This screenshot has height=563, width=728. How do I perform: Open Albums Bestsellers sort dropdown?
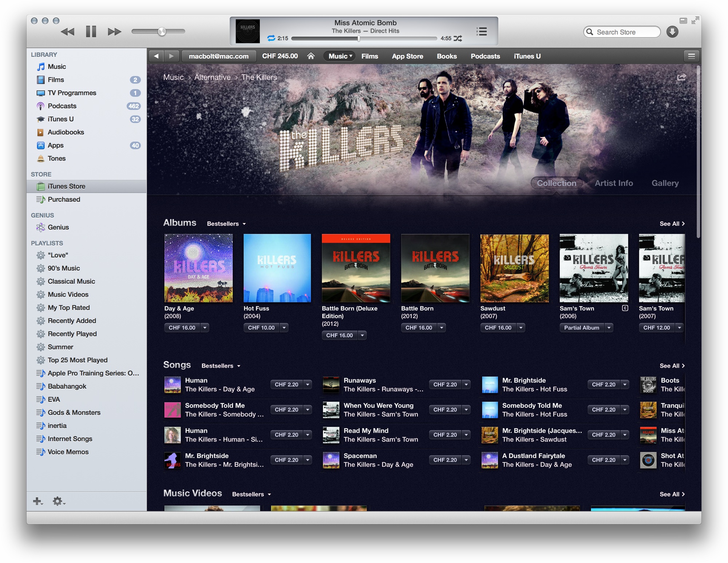(x=226, y=224)
